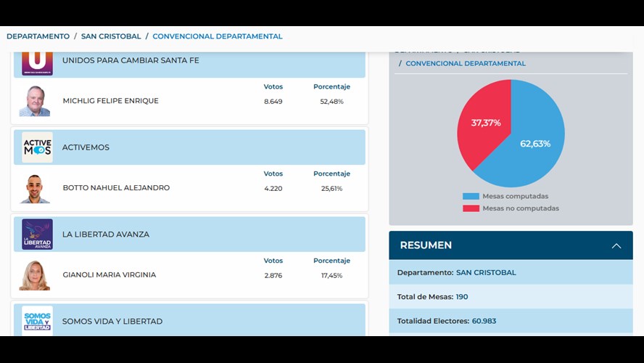Viewport: 644px width, 363px height.
Task: Select candidate name MICHLIG FELIPE ENRIQUE
Action: (x=110, y=101)
